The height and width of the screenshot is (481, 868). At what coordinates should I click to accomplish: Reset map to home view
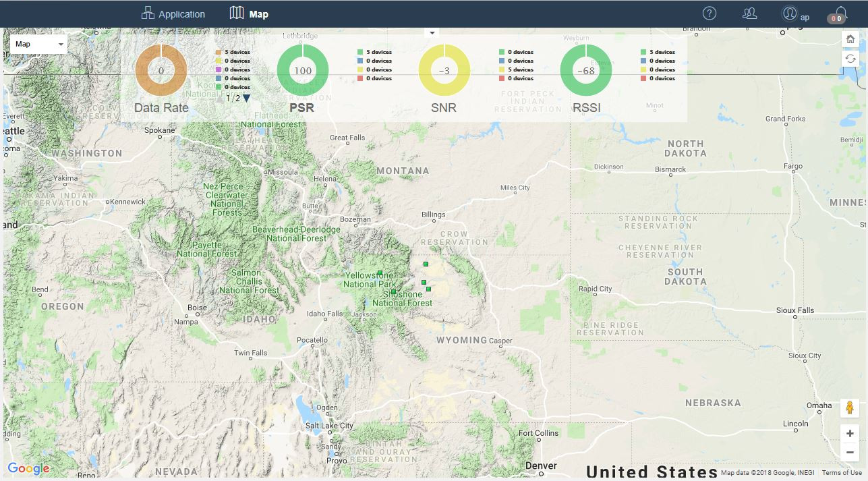click(850, 40)
